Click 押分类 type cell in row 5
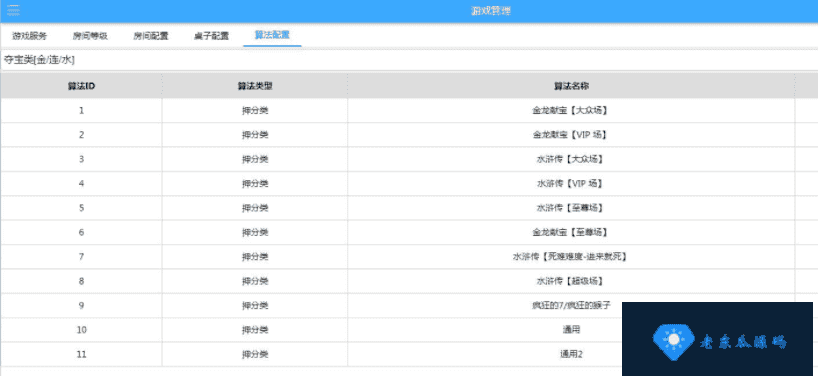This screenshot has height=376, width=818. [x=255, y=208]
